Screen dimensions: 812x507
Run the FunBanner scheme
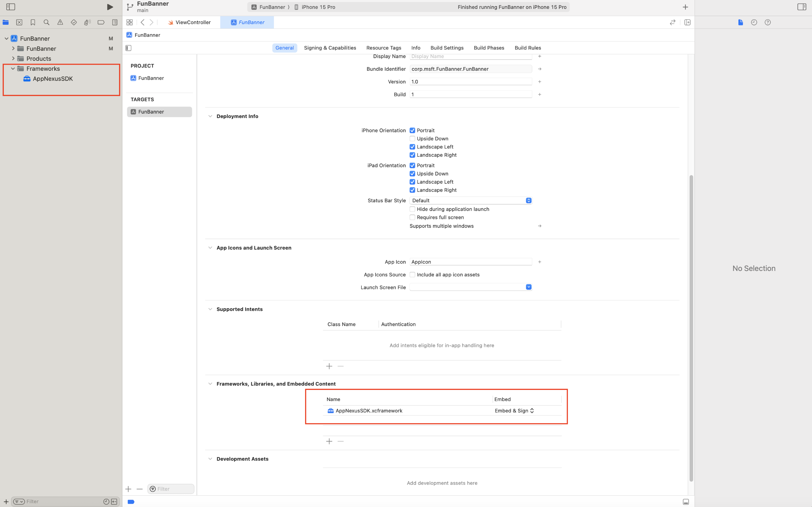(x=109, y=7)
